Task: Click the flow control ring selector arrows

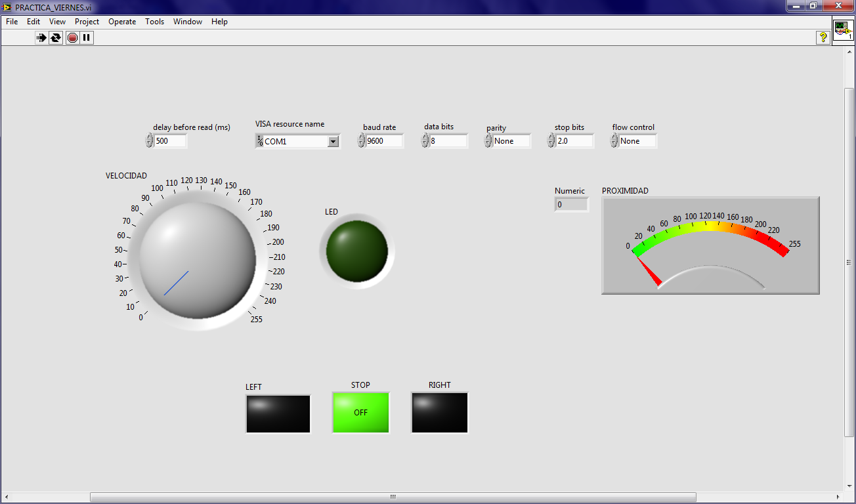Action: pos(614,140)
